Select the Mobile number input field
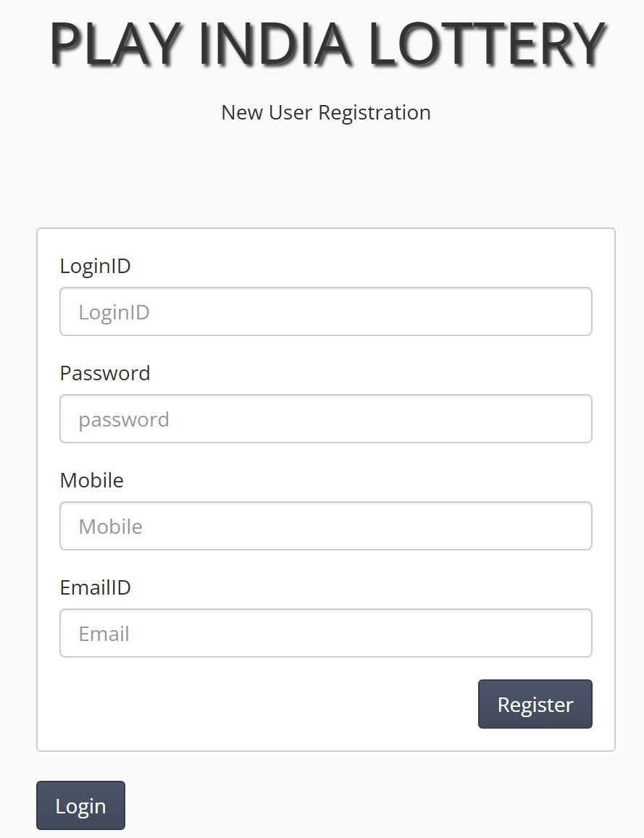Viewport: 644px width, 838px height. click(x=325, y=526)
